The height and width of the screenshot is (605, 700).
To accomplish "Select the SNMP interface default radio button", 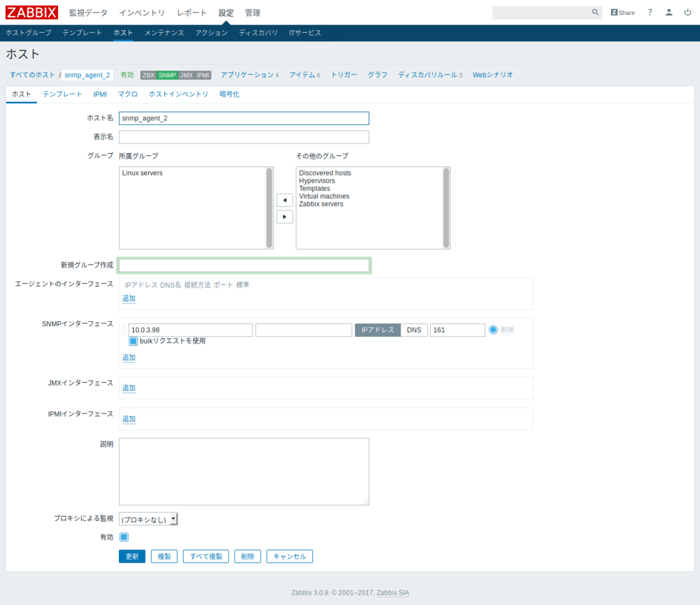I will point(493,330).
